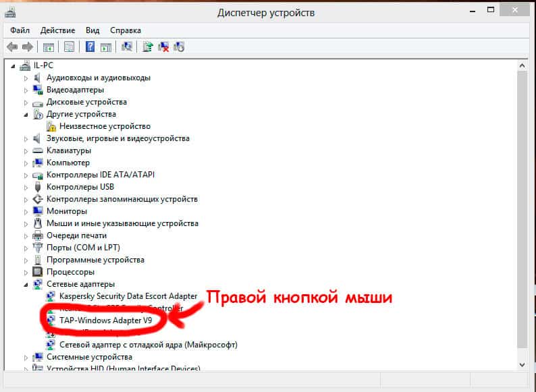The height and width of the screenshot is (392, 536).
Task: Expand the Видеоадаптеры node arrow
Action: tap(26, 90)
